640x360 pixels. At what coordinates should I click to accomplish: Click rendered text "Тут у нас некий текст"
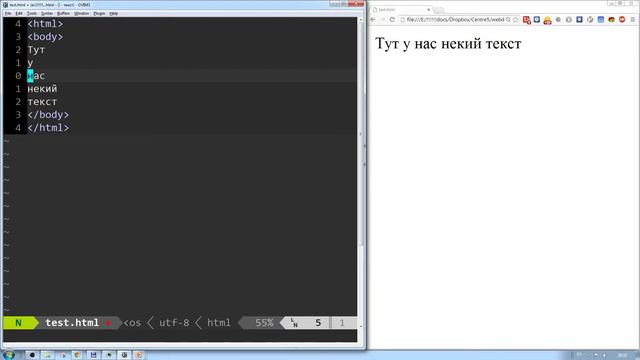pyautogui.click(x=448, y=44)
